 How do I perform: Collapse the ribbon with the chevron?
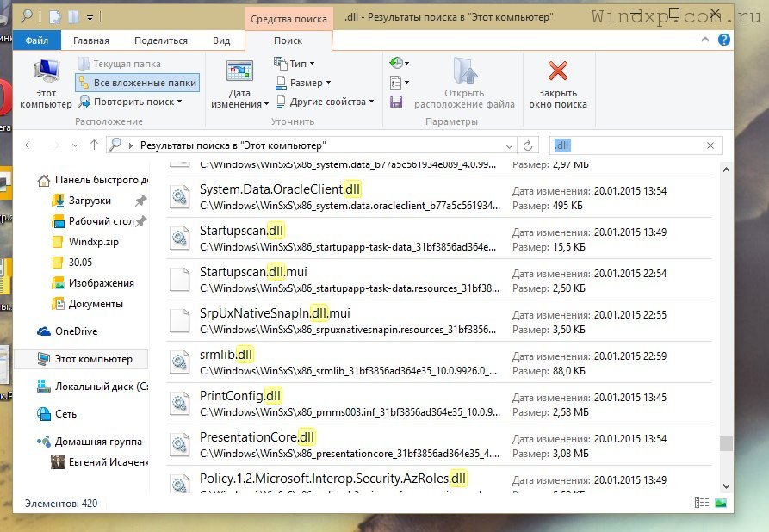[705, 40]
